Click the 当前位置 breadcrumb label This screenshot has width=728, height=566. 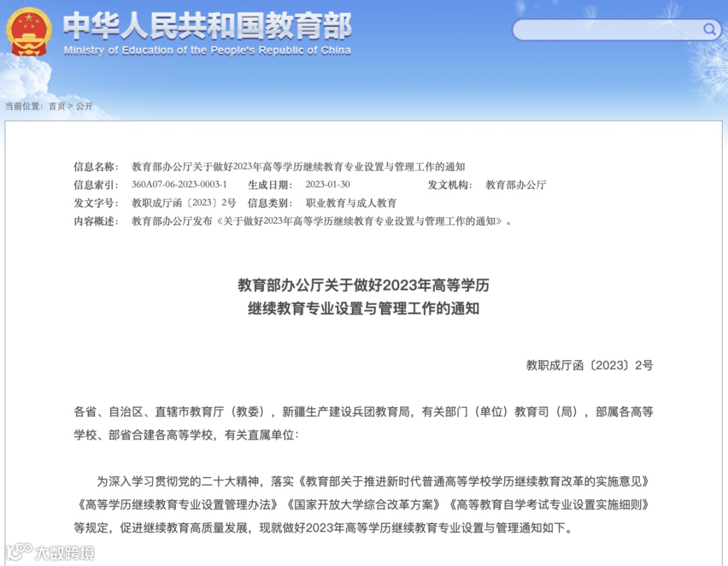[24, 106]
